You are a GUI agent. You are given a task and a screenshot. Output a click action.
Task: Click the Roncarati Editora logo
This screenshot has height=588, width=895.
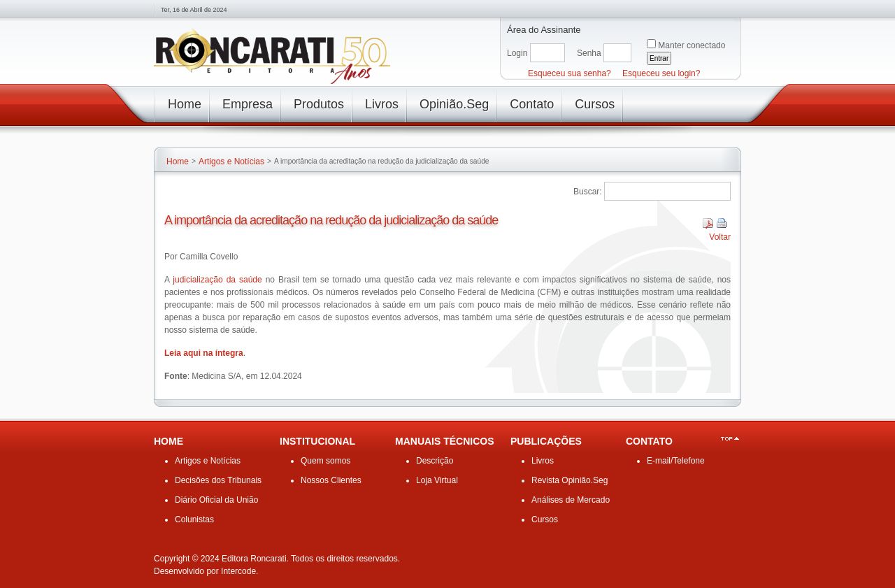coord(271,56)
